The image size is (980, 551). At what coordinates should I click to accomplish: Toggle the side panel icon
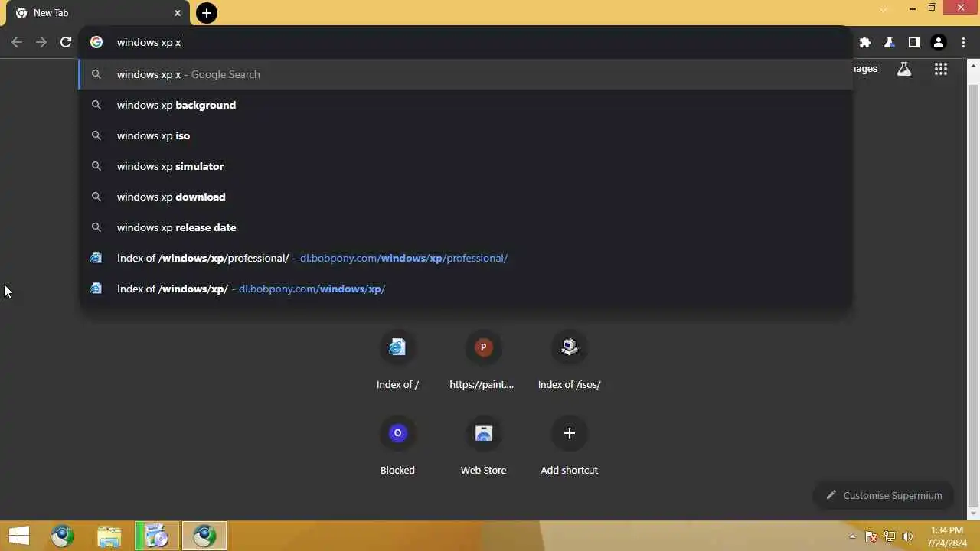[x=913, y=42]
